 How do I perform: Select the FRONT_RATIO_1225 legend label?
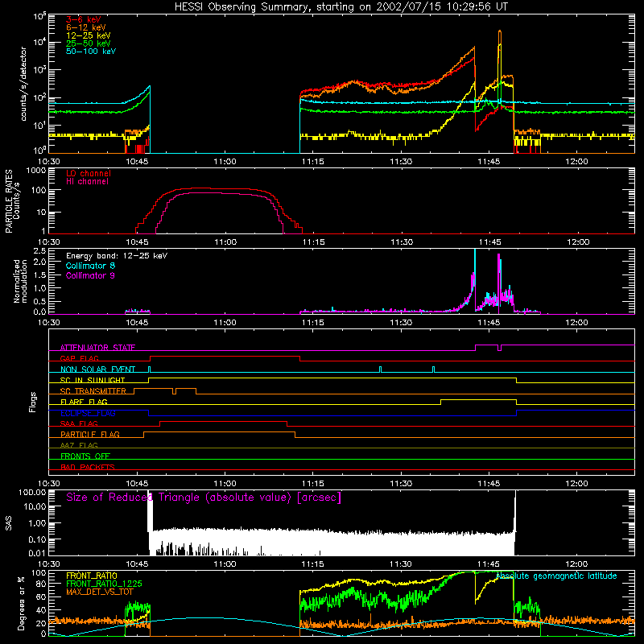click(104, 584)
